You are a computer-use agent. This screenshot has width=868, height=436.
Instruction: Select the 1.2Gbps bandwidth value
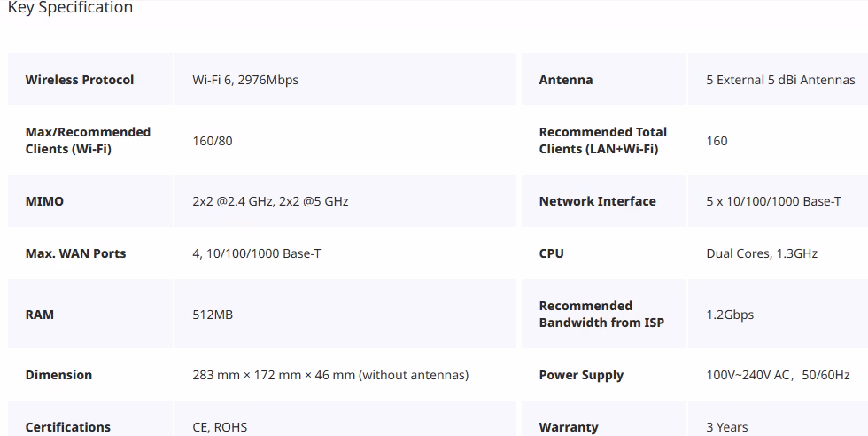pyautogui.click(x=730, y=315)
